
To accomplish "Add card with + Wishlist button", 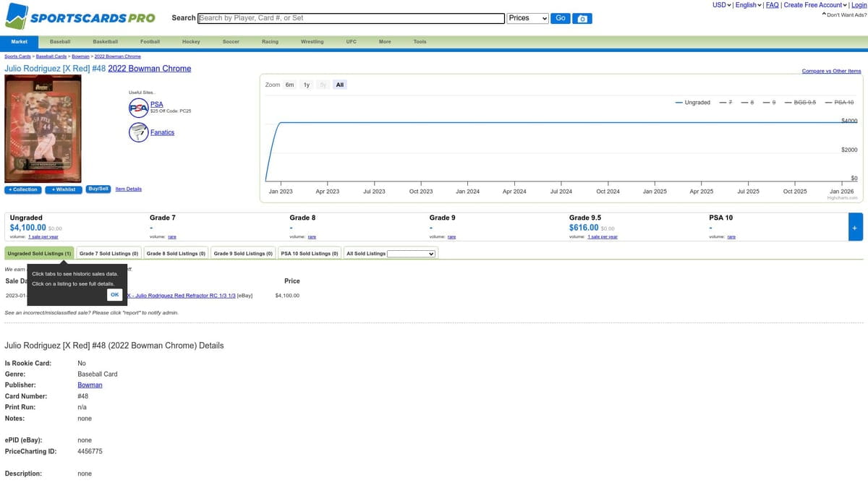I will pos(64,189).
